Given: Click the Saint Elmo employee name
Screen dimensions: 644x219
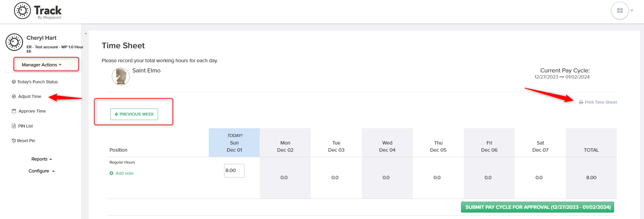Looking at the screenshot, I should tap(146, 71).
